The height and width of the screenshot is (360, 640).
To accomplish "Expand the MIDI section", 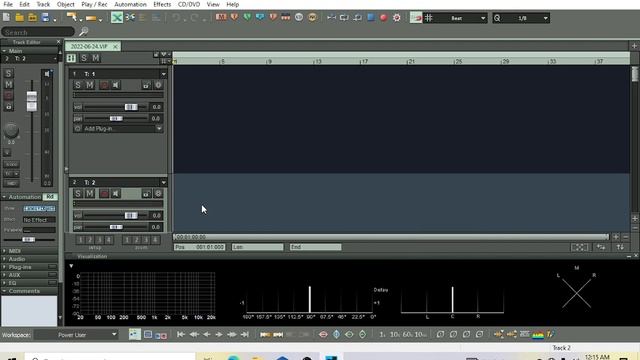I will coord(4,251).
